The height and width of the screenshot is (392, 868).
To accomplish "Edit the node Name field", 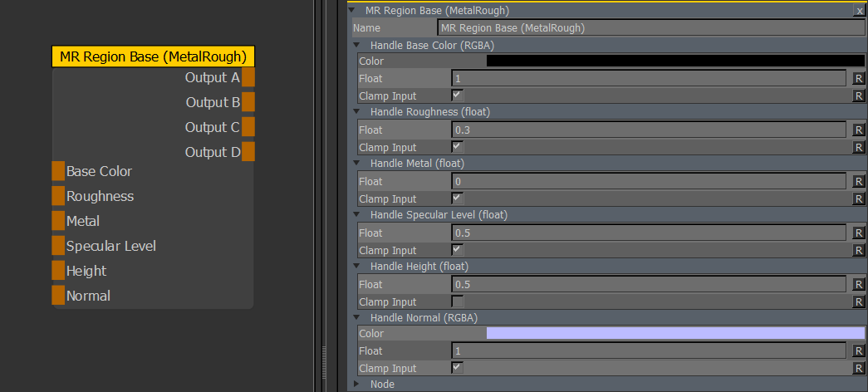I will (x=651, y=27).
